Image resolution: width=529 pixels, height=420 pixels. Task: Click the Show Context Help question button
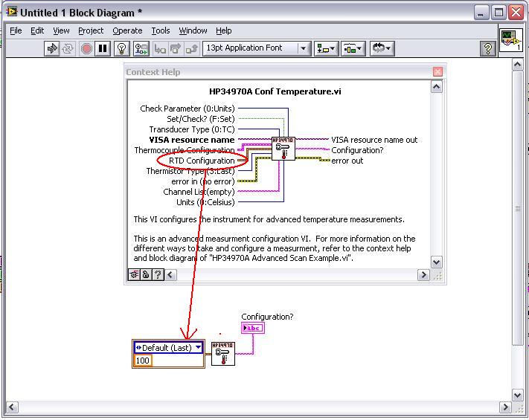(488, 49)
